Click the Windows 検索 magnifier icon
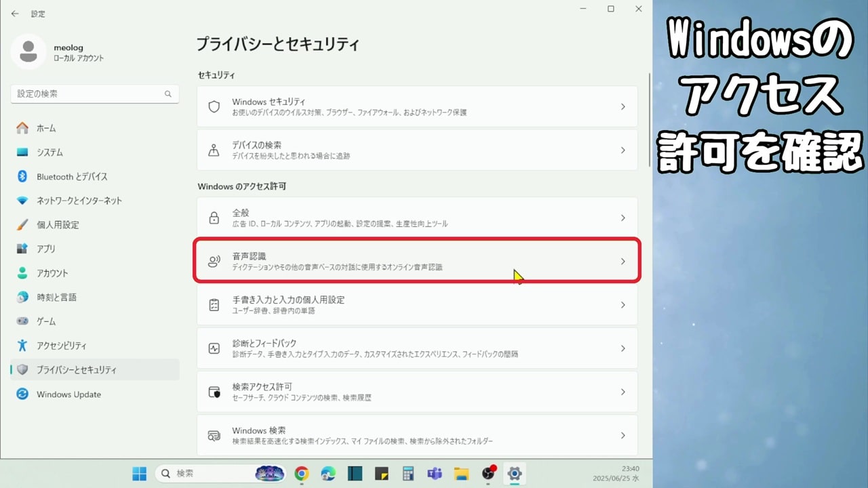The height and width of the screenshot is (488, 868). coord(214,435)
